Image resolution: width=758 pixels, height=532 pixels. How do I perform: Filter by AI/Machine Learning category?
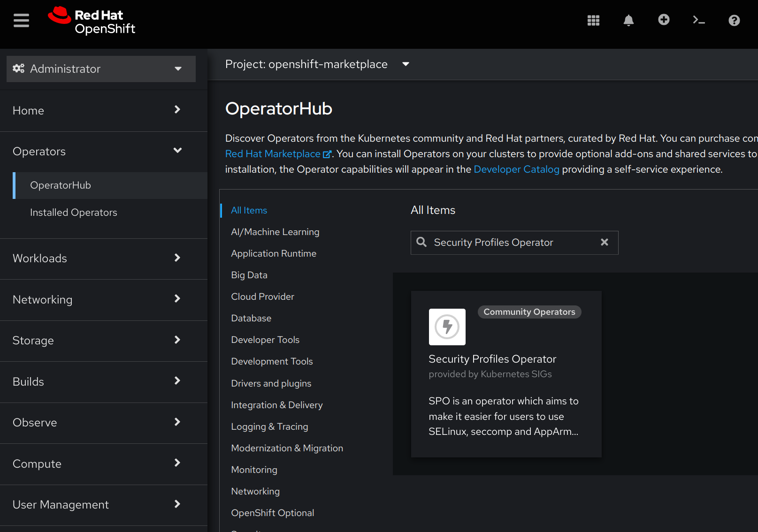(x=275, y=232)
